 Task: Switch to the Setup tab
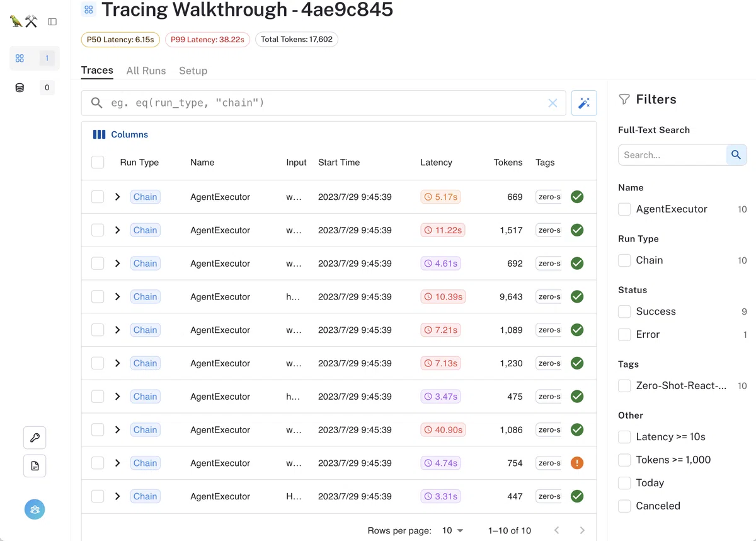193,71
